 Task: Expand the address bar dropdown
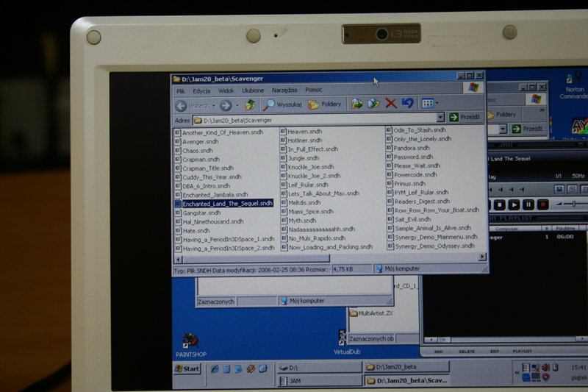coord(440,118)
